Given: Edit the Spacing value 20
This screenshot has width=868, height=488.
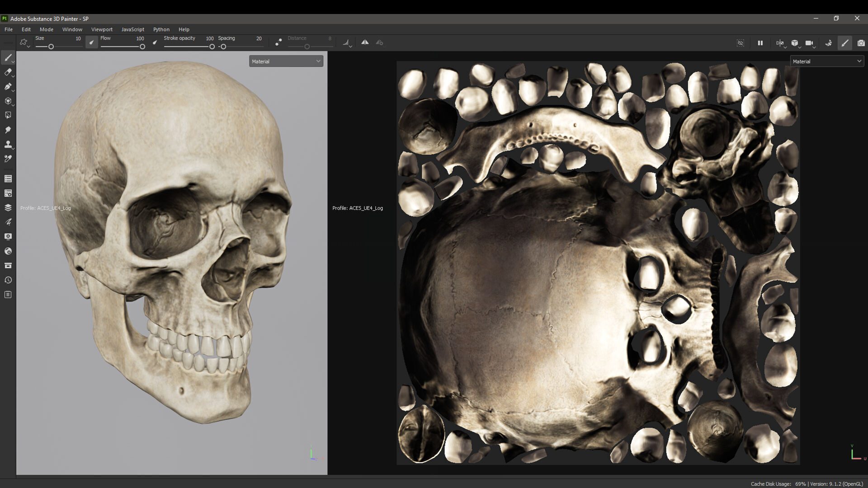Looking at the screenshot, I should click(259, 38).
